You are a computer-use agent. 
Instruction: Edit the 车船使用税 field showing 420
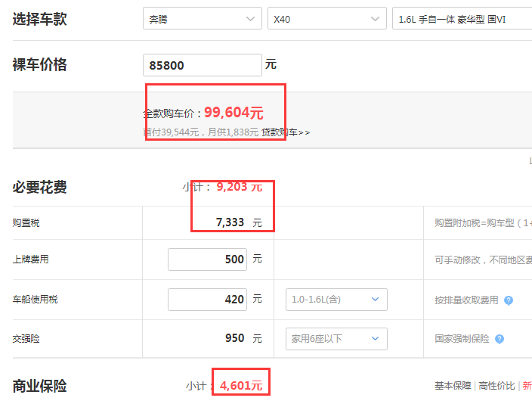[x=207, y=300]
